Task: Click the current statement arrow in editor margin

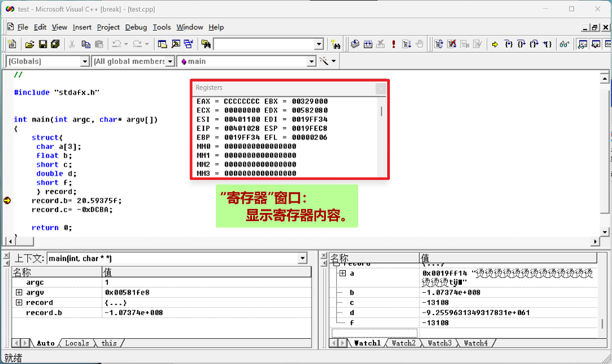Action: [7, 200]
